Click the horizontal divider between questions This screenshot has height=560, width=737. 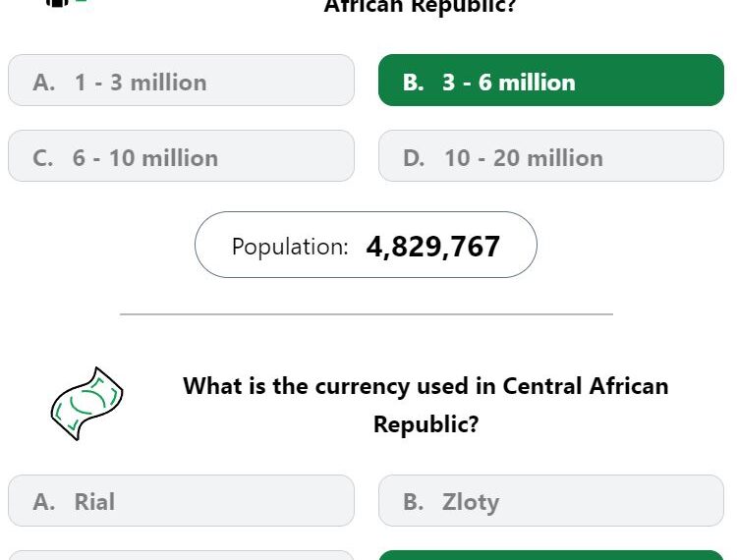367,313
